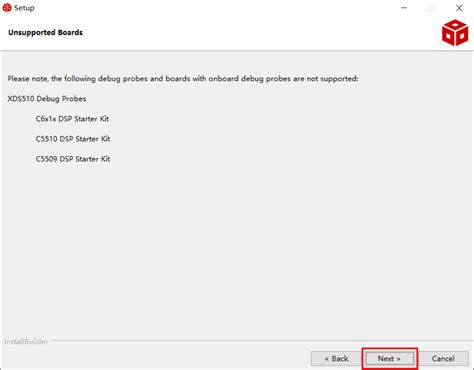Click the empty gray content panel
Image resolution: width=474 pixels, height=370 pixels.
237,250
